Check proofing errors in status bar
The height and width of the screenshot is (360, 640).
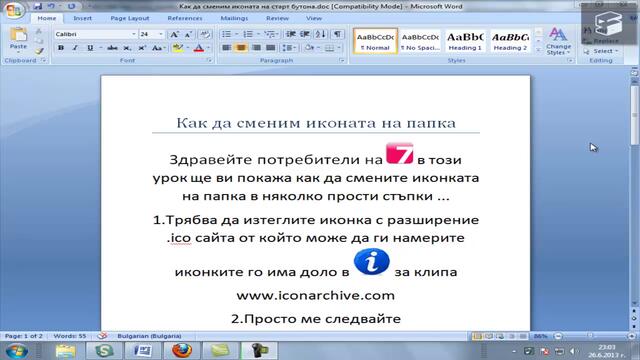(102, 336)
